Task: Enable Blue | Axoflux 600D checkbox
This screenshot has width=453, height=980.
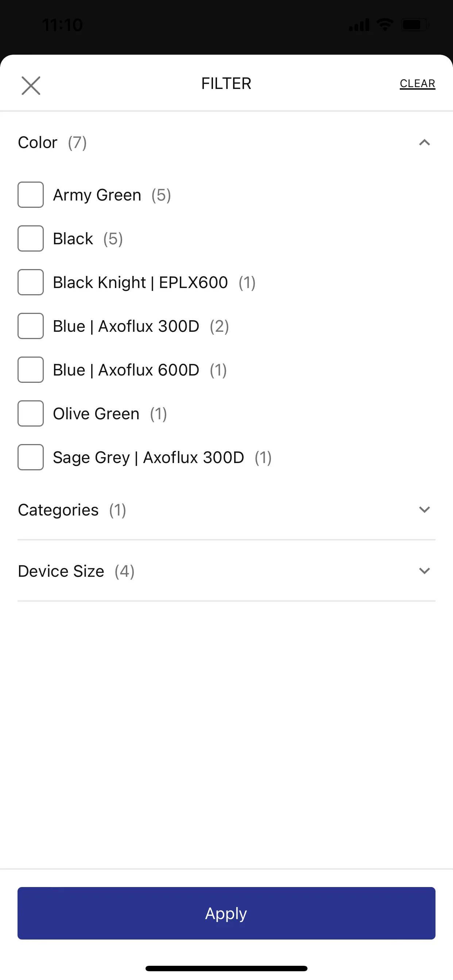Action: [30, 370]
